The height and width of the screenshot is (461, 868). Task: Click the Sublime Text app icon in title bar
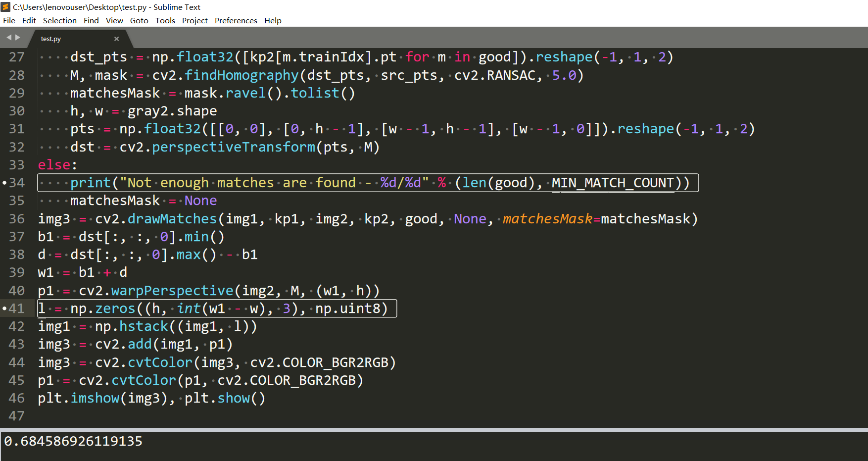6,7
